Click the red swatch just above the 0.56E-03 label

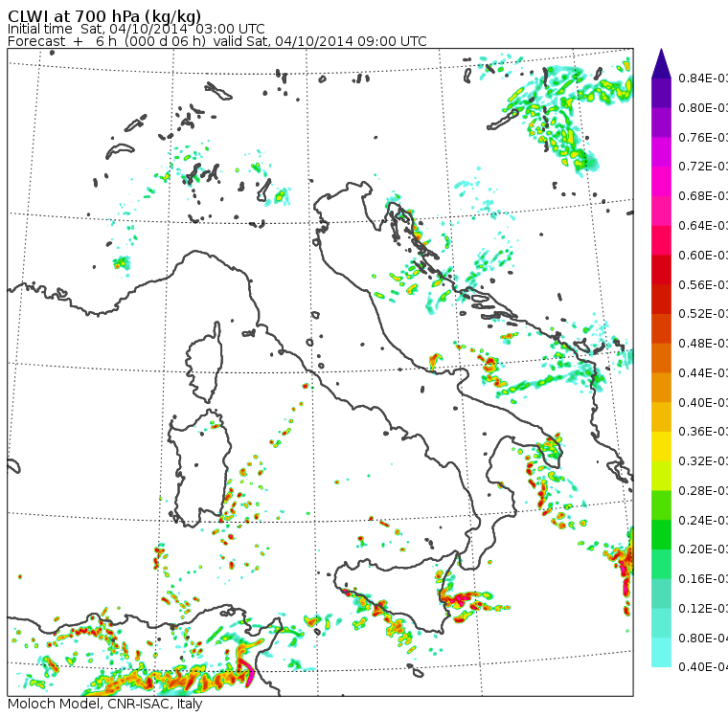click(x=661, y=270)
